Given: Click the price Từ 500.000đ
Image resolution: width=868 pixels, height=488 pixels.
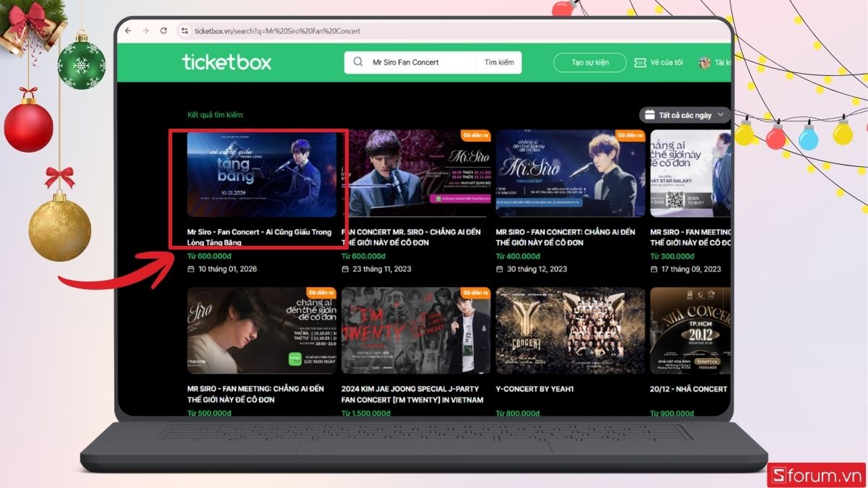Looking at the screenshot, I should coord(209,414).
